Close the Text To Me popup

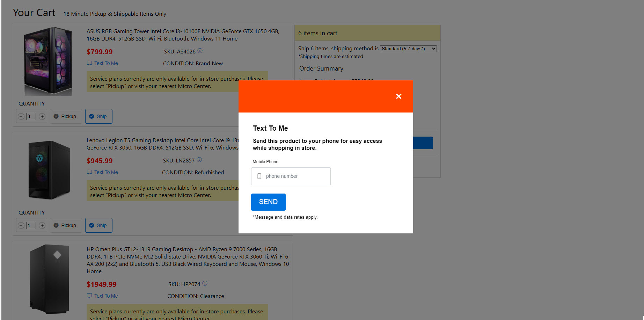point(398,96)
